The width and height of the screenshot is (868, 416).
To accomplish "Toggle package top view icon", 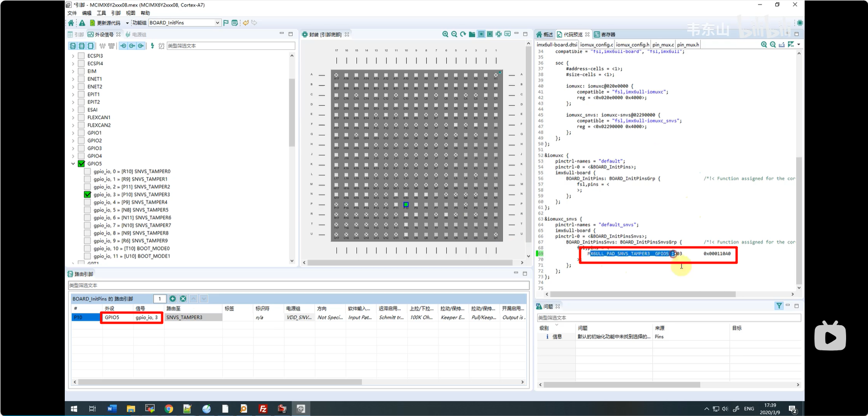I will coord(490,34).
